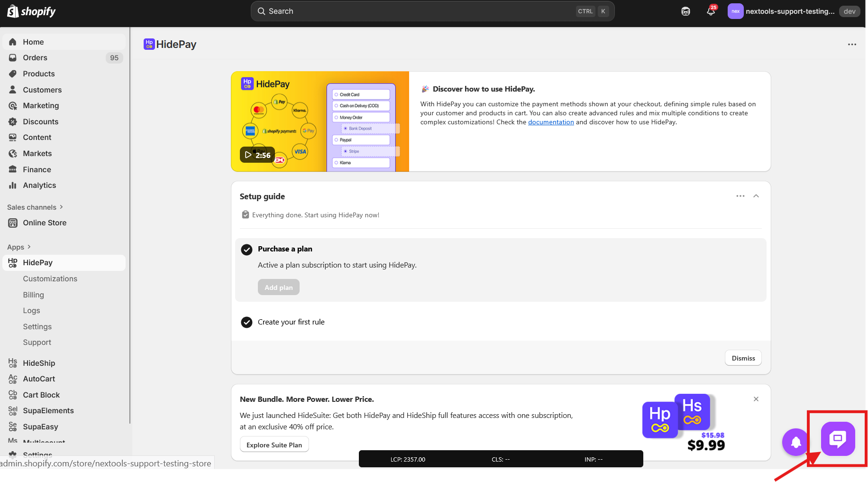Click the Online Store storefront icon
868x482 pixels.
[13, 222]
